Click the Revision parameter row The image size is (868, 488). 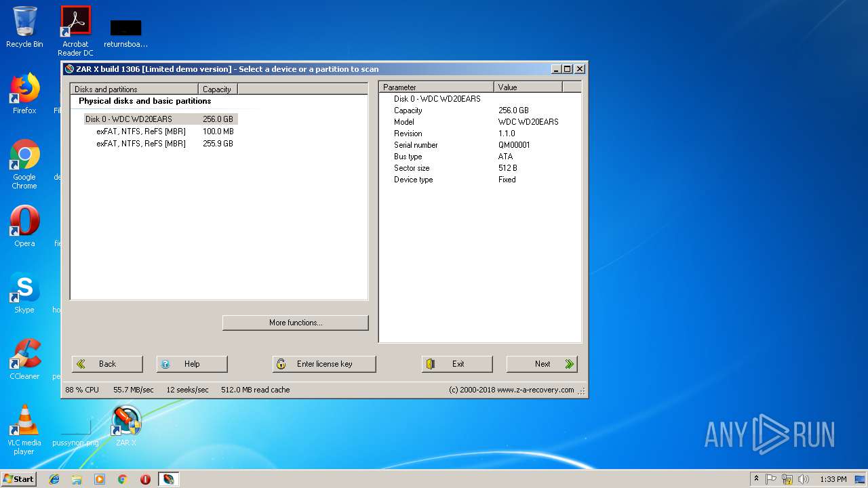408,134
